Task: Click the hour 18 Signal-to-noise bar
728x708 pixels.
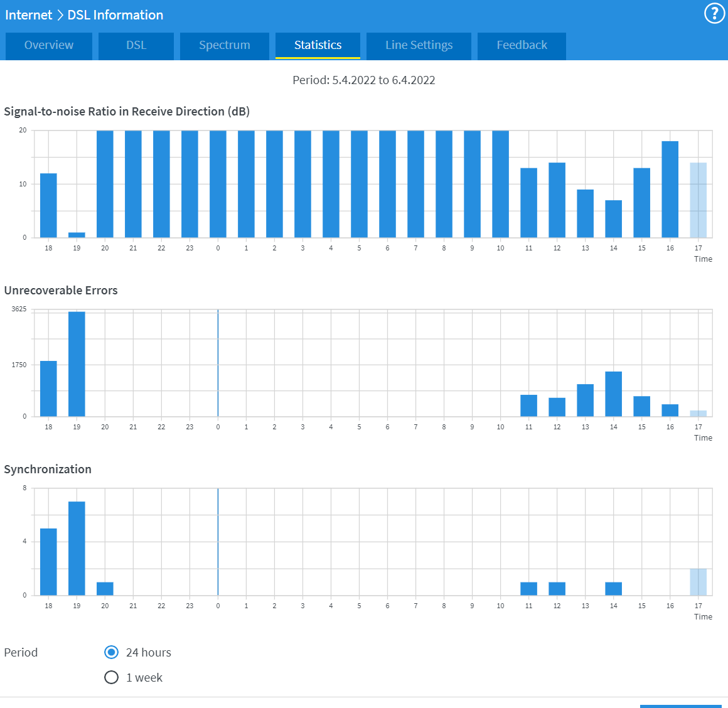Action: click(x=48, y=205)
